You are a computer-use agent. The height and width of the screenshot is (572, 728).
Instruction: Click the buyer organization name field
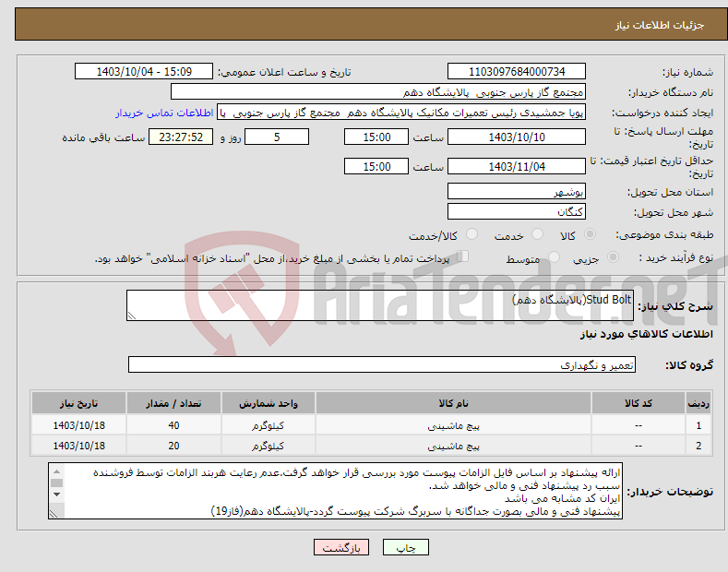pyautogui.click(x=378, y=92)
